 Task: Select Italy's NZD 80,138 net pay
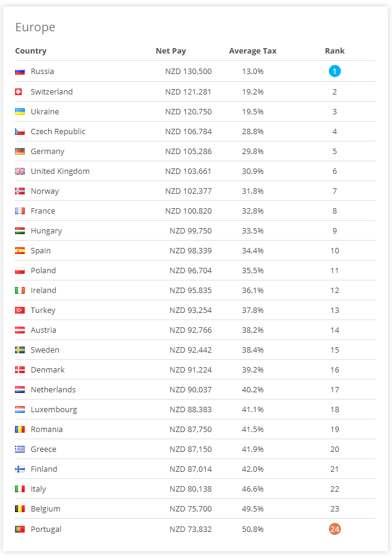pos(191,489)
